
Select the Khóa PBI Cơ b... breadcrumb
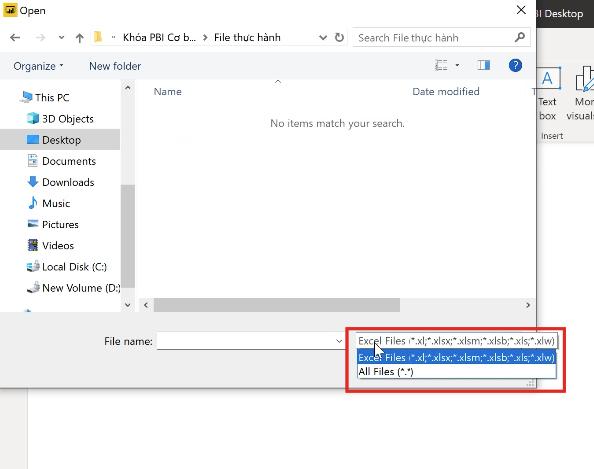(159, 37)
